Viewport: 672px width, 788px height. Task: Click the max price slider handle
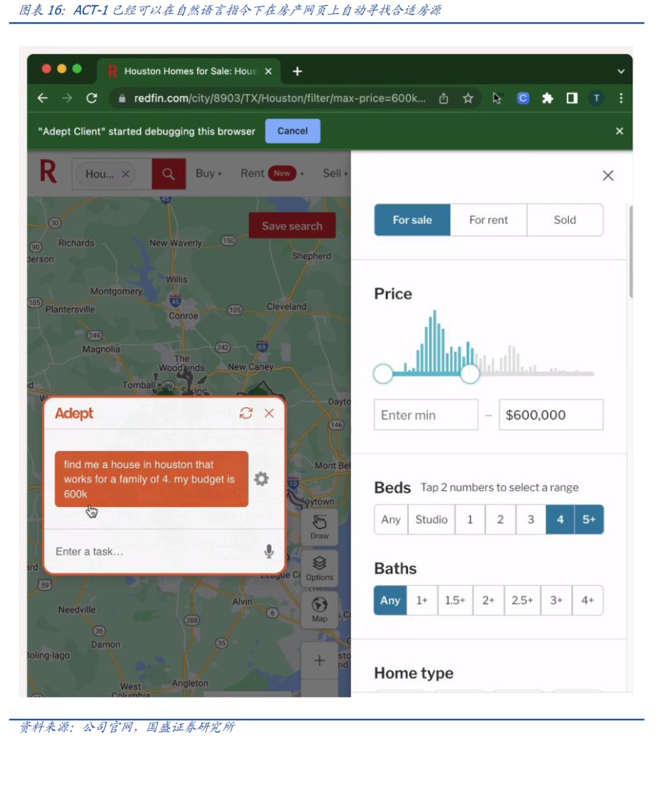[470, 374]
